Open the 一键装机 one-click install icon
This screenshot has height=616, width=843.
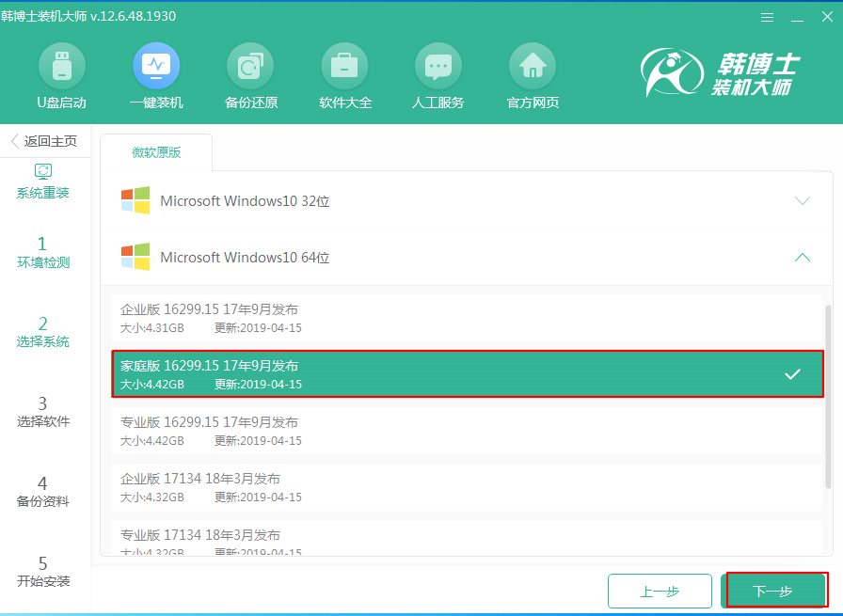[156, 75]
